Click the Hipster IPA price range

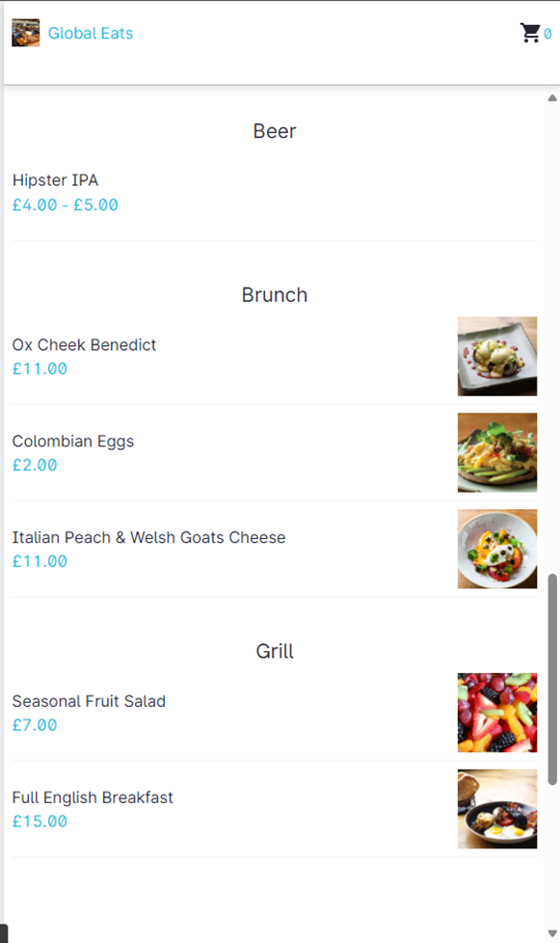coord(65,204)
